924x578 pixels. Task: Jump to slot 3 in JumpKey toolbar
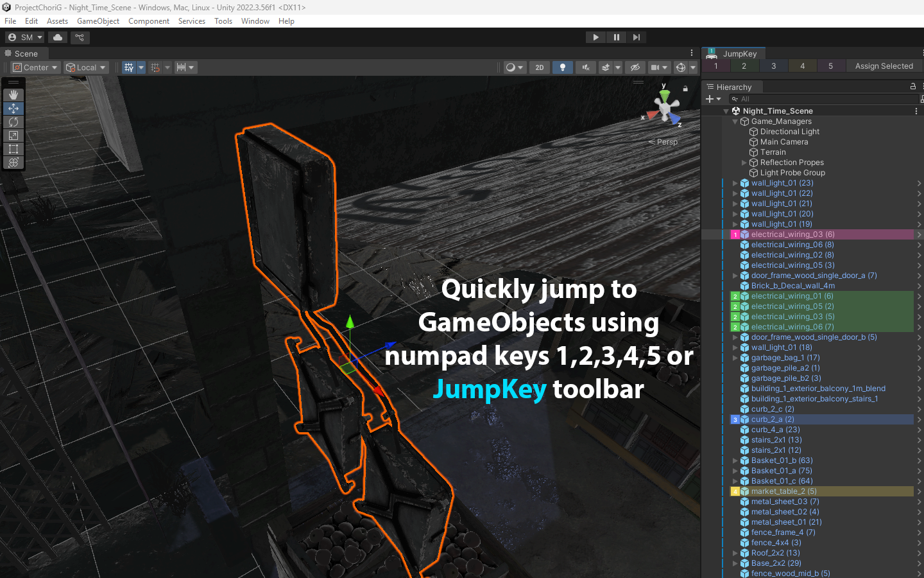(x=774, y=66)
